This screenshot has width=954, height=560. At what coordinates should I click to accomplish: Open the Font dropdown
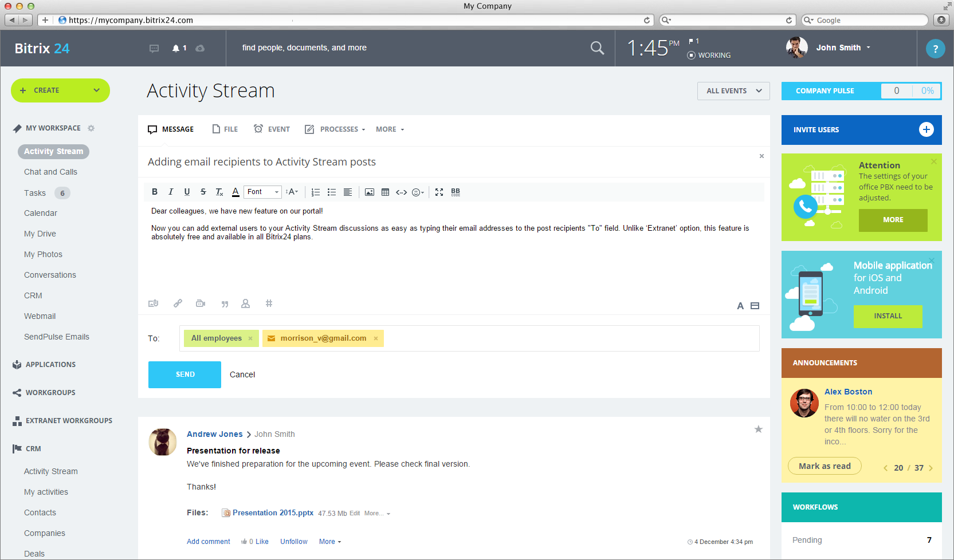pyautogui.click(x=262, y=192)
